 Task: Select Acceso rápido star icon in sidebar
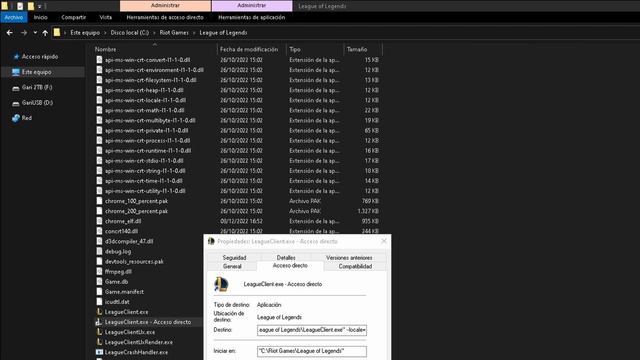click(16, 57)
